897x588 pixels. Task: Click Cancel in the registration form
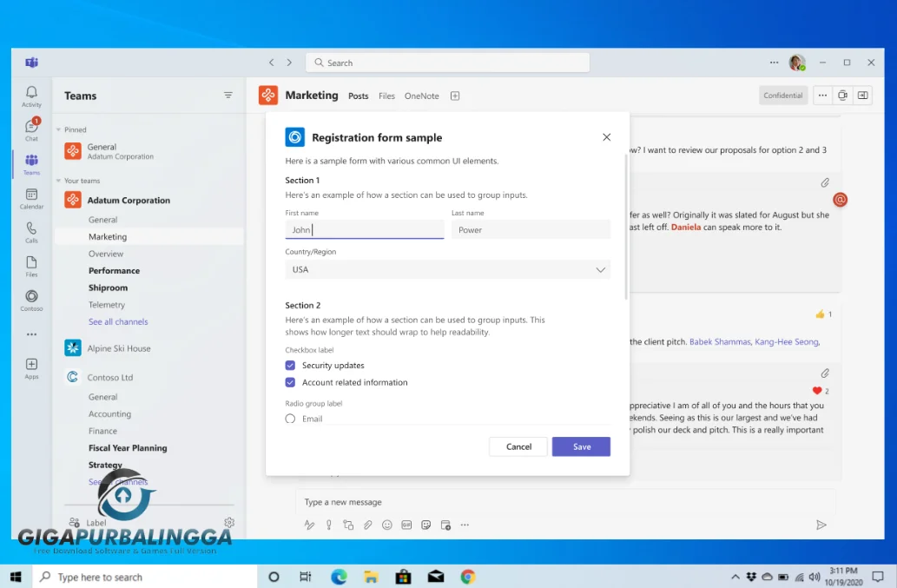coord(518,446)
